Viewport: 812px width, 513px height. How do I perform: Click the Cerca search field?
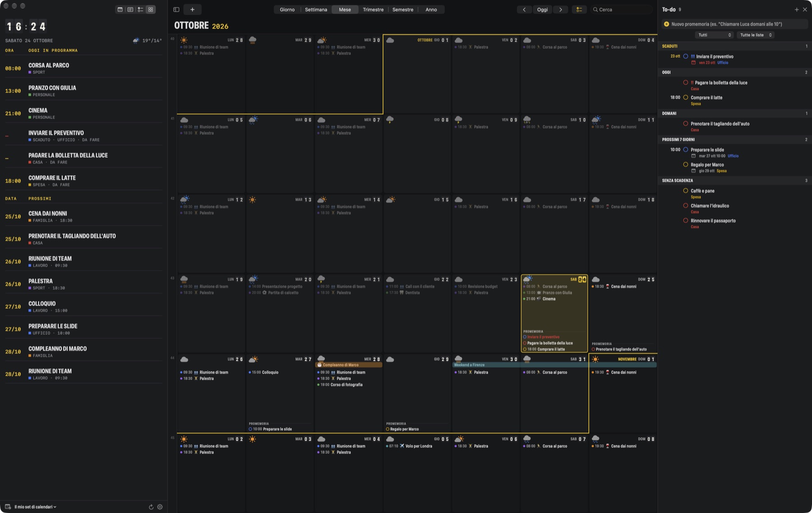(x=621, y=9)
